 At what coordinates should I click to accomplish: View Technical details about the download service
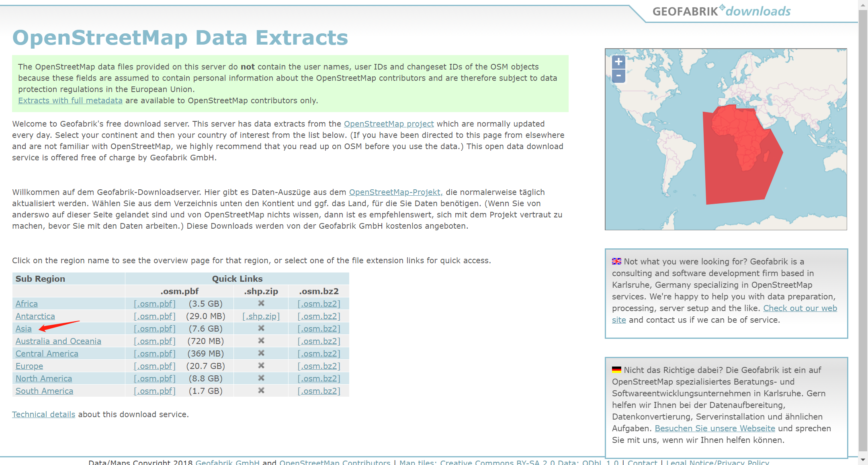pos(44,414)
